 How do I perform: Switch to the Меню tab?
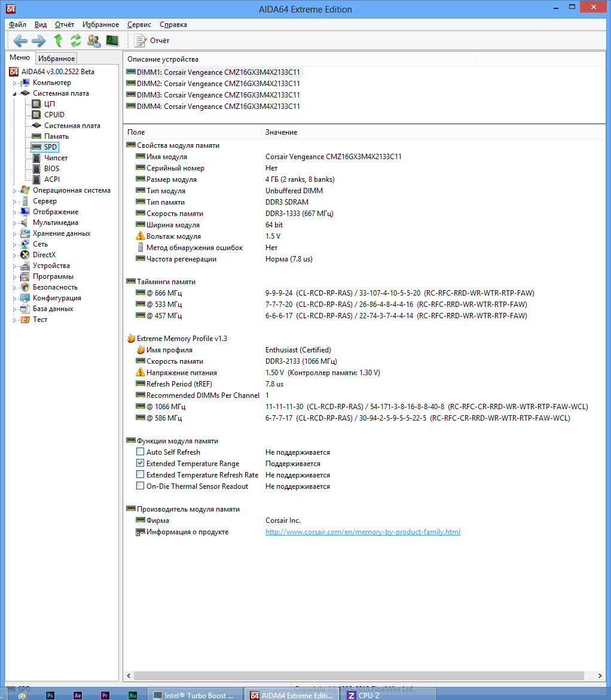(20, 57)
